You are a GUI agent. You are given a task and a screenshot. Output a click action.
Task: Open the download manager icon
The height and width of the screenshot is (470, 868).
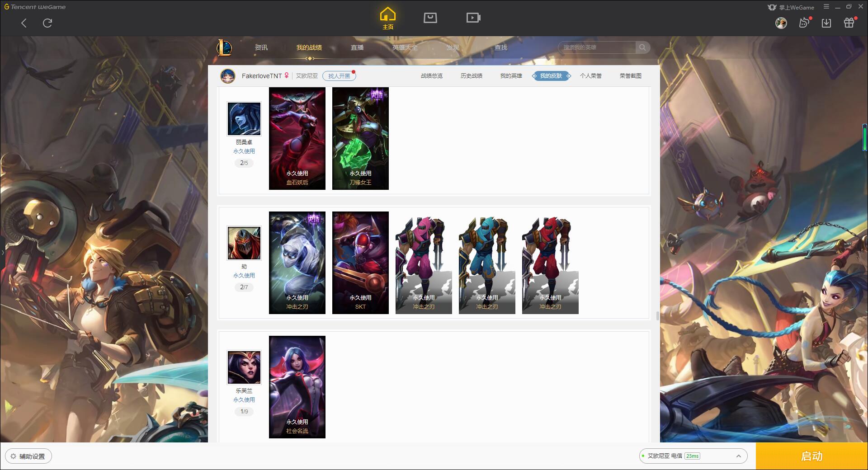(826, 23)
